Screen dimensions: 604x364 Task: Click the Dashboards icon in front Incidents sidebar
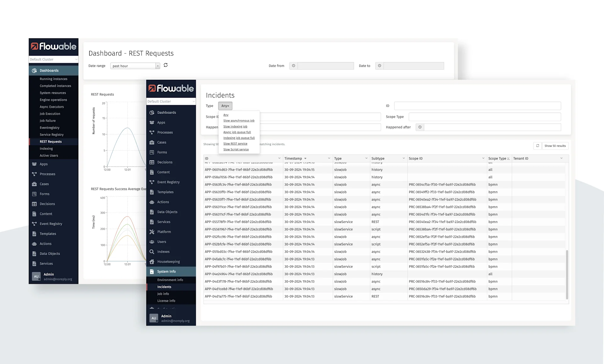(152, 113)
